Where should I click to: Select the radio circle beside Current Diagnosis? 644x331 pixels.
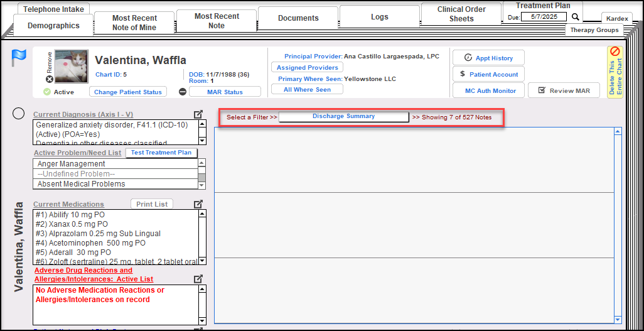(x=19, y=114)
